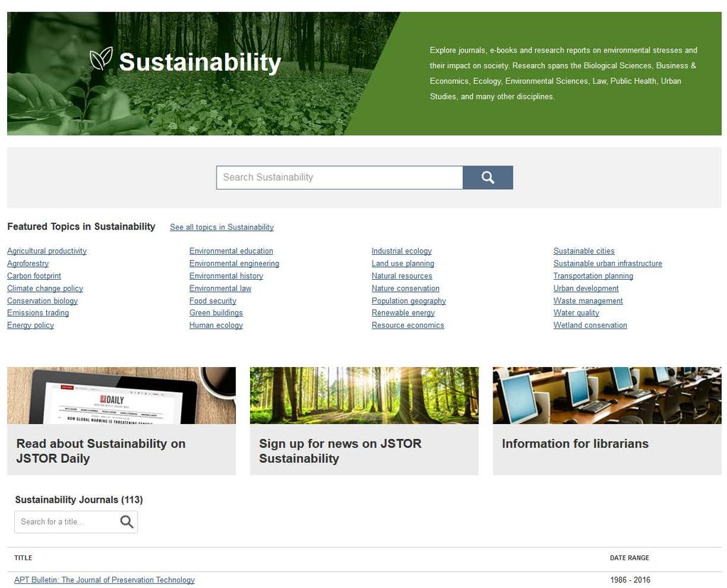Image resolution: width=727 pixels, height=588 pixels.
Task: Open the Human ecology topic
Action: tap(216, 325)
